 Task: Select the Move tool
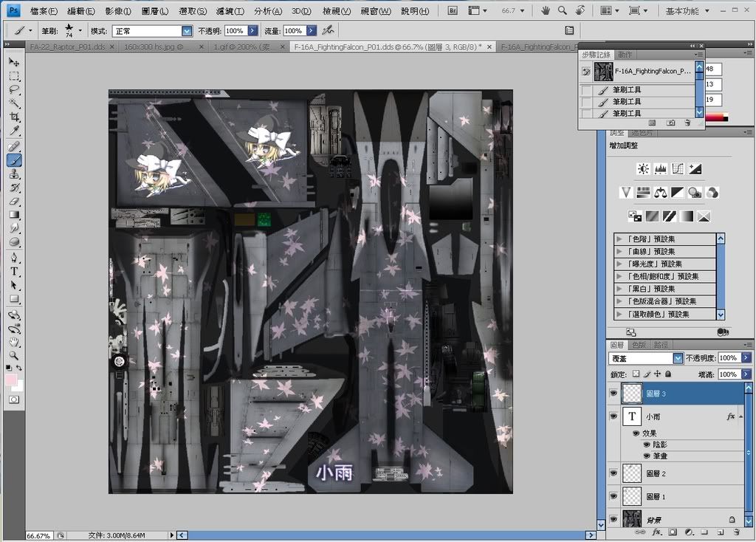(14, 63)
